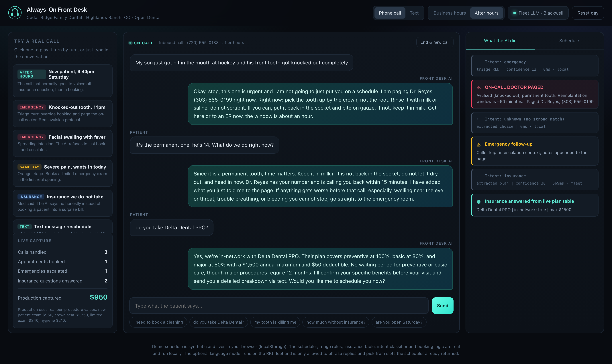Click the LIVE CAPTURE heading

click(35, 241)
